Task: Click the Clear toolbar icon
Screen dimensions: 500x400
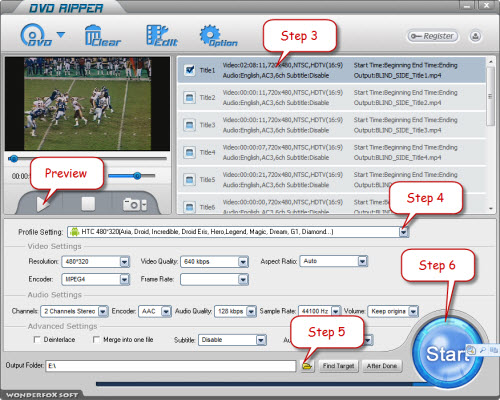Action: click(x=102, y=36)
